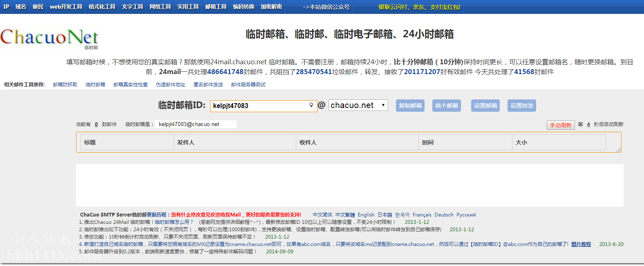Open the chacuo.net domain dropdown

click(358, 105)
